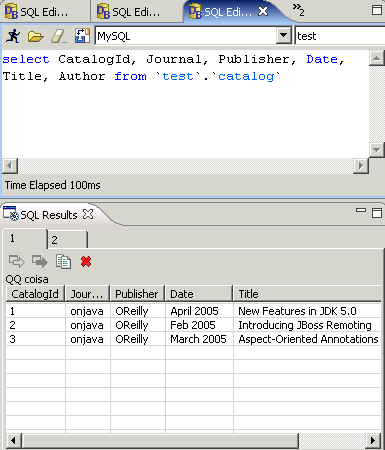Open MySQL connection dropdown arrow
Screen dimensions: 385x450
point(284,35)
